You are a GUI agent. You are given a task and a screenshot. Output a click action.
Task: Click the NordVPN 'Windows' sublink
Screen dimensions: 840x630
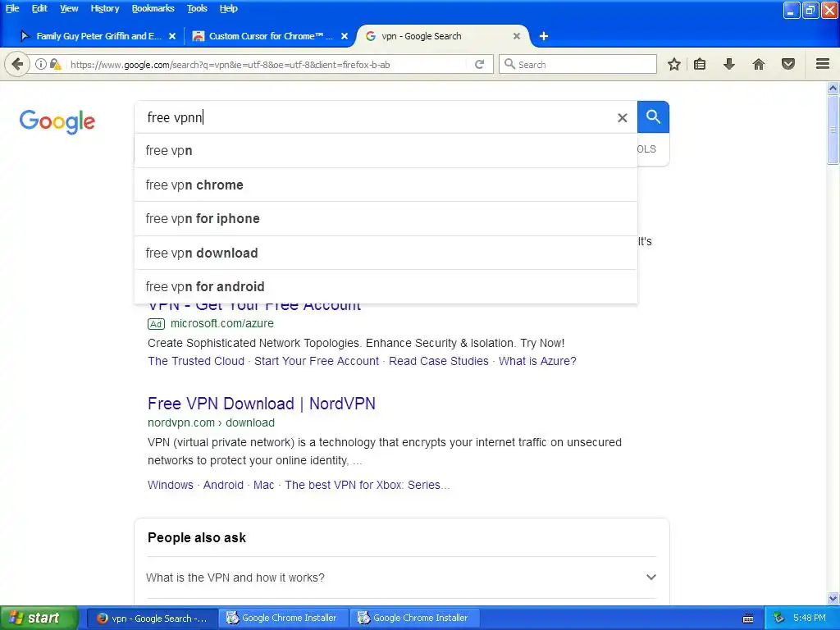pyautogui.click(x=171, y=485)
